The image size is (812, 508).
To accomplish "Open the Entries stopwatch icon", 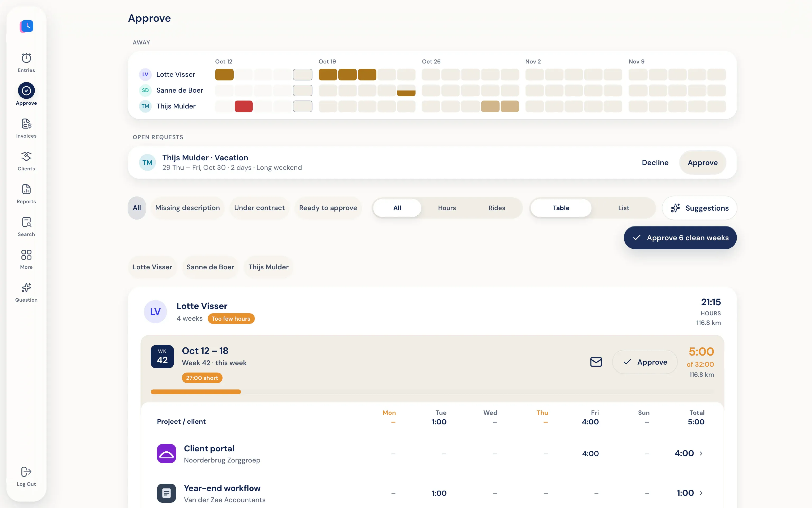I will (x=26, y=58).
